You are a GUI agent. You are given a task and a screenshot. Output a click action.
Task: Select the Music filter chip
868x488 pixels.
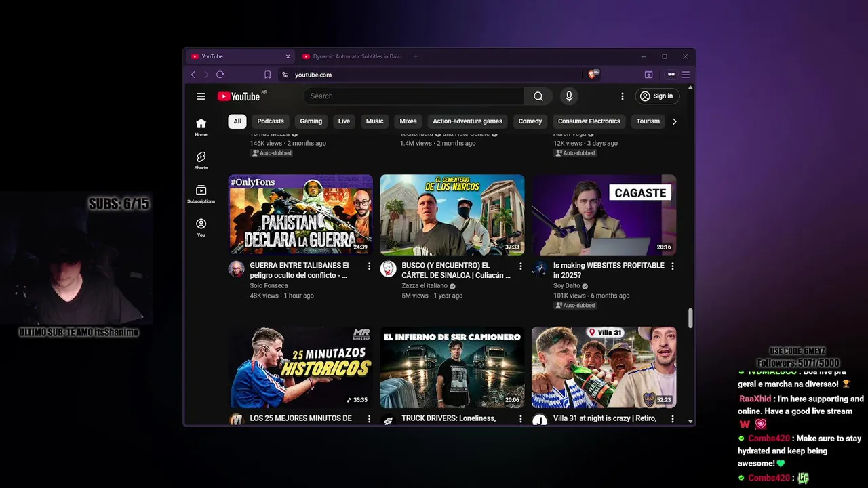(x=374, y=121)
